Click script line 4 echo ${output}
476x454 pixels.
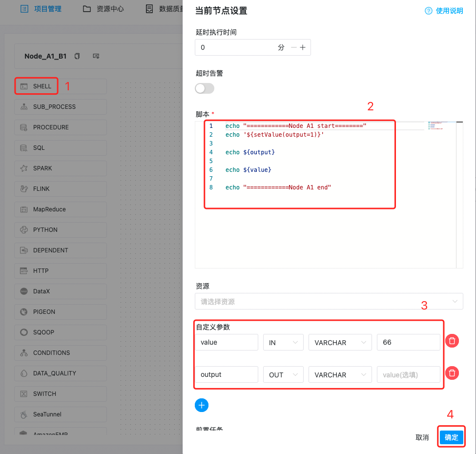click(x=250, y=152)
